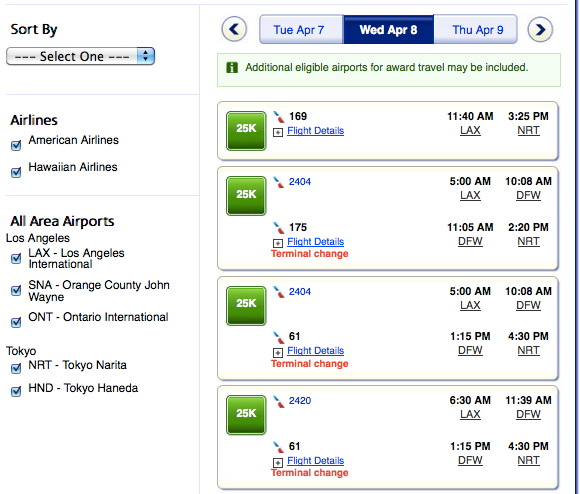Expand plus icon beside flight 175 details
The height and width of the screenshot is (494, 580).
point(278,243)
